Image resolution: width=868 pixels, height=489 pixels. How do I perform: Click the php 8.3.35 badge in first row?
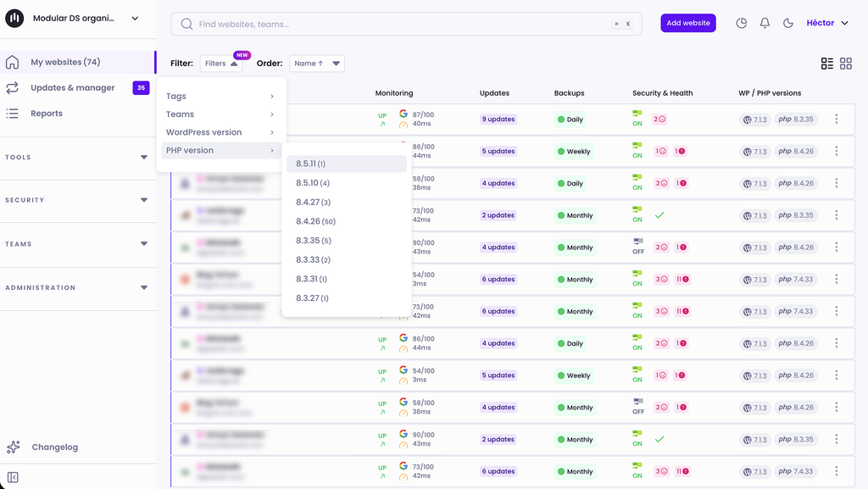coord(796,119)
